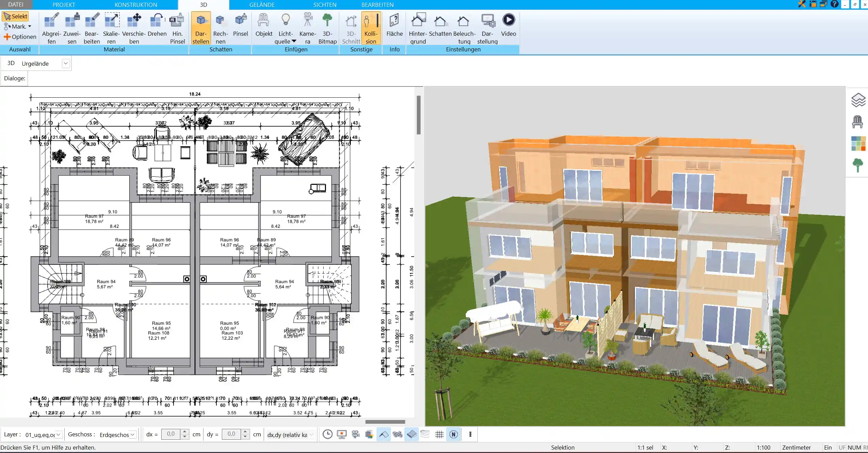This screenshot has height=453, width=868.
Task: Click the horizontal scrollbar below floor plan
Action: click(x=385, y=422)
